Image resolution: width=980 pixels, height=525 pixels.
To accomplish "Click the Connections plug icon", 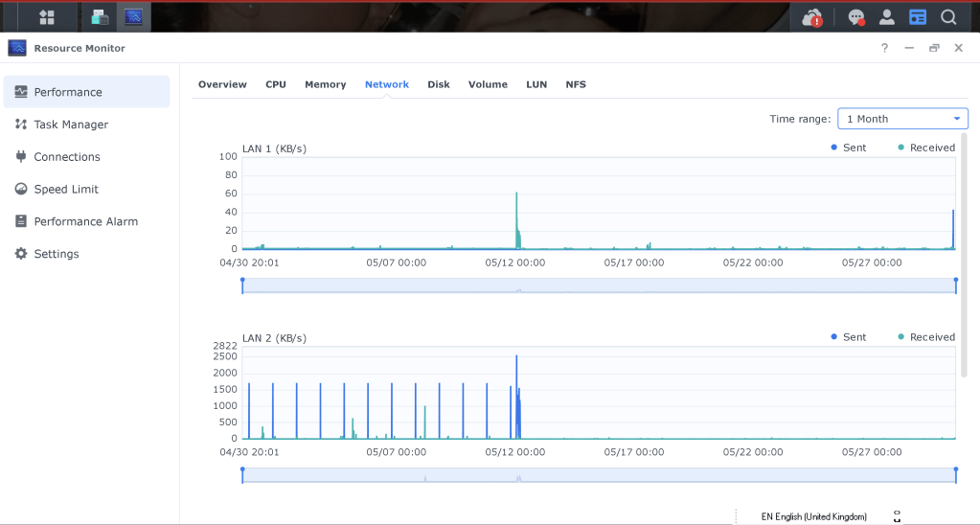I will point(21,157).
